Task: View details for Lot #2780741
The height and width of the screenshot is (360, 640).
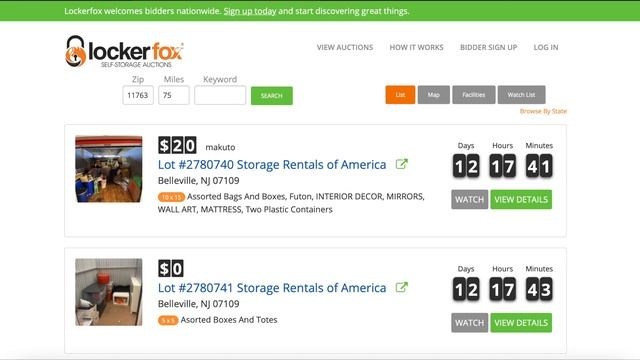Action: click(x=521, y=322)
